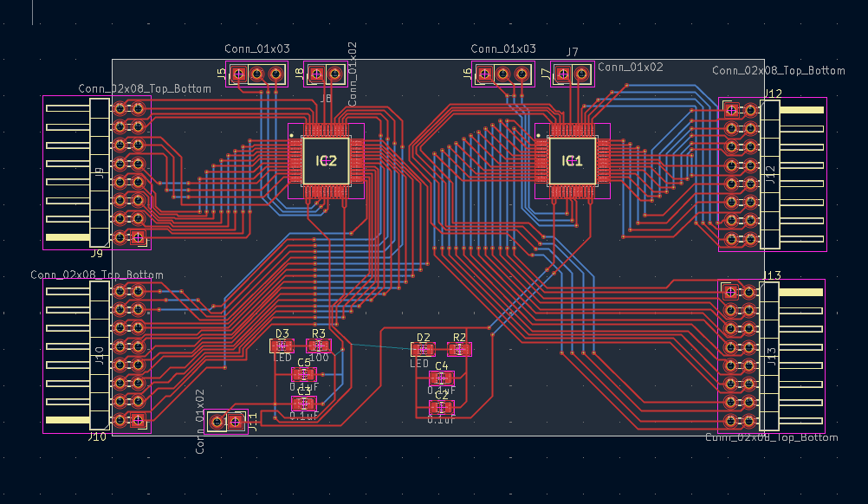Select the J10 connector body outline
Screen dimensions: 868x504
click(x=100, y=355)
